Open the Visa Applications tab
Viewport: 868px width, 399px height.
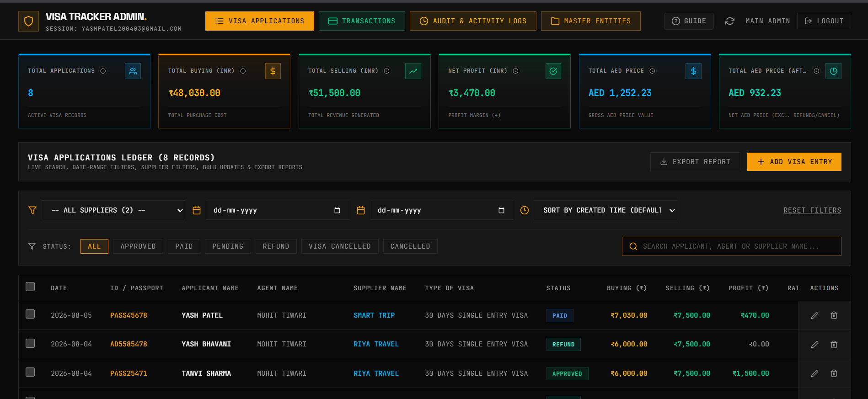[260, 21]
